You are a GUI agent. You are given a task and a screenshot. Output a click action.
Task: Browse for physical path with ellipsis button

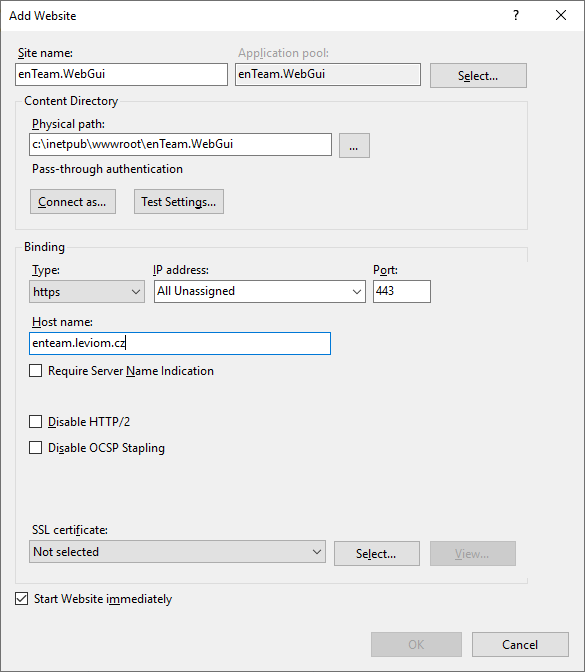pyautogui.click(x=354, y=146)
